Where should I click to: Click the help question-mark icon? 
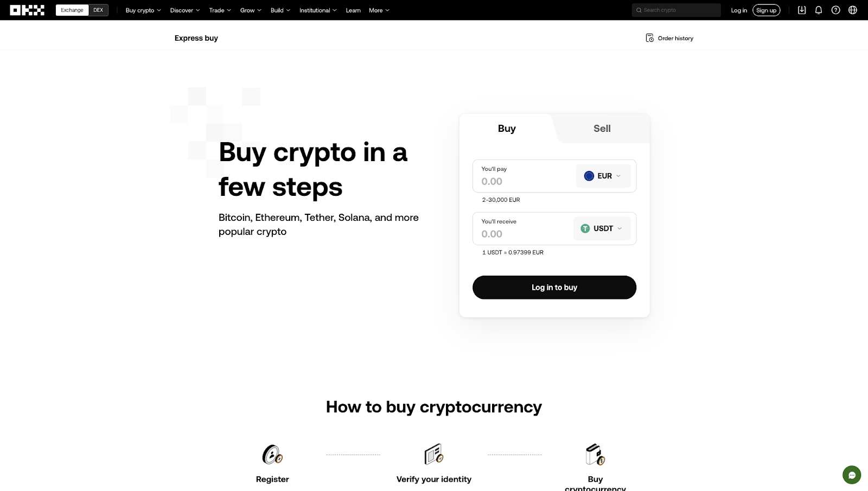coord(835,10)
